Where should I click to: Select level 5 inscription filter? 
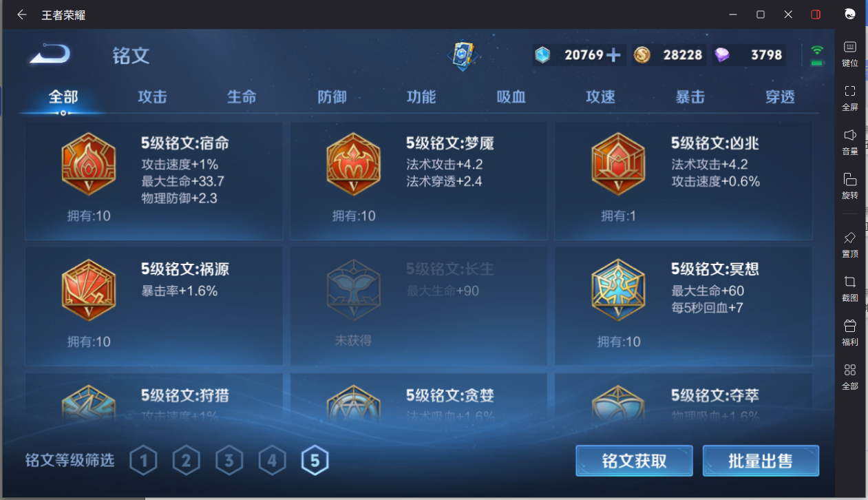315,461
